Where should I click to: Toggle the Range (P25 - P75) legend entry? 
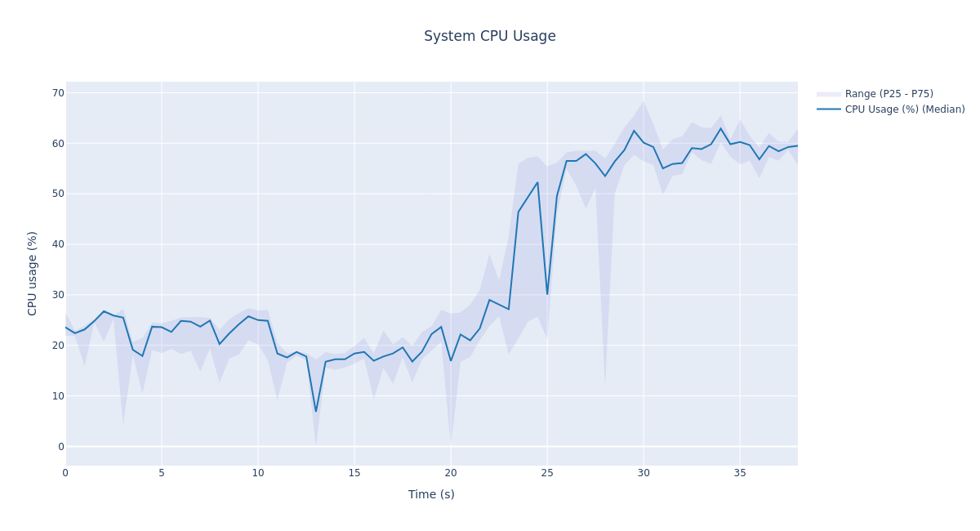click(x=889, y=94)
